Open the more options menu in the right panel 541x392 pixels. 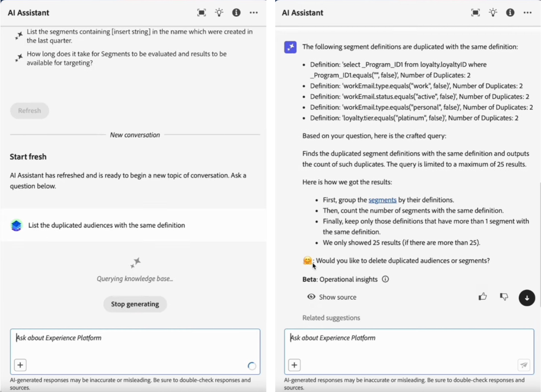pyautogui.click(x=527, y=12)
